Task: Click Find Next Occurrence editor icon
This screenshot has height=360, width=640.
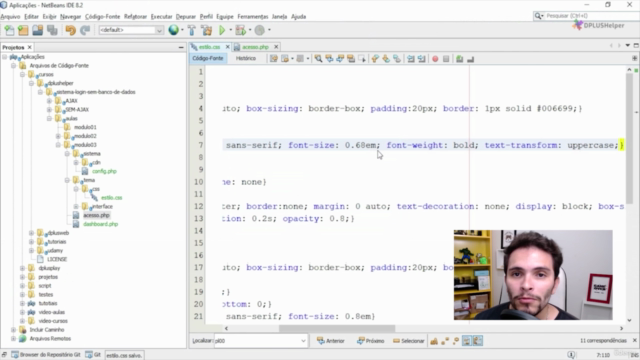Action: (x=340, y=59)
